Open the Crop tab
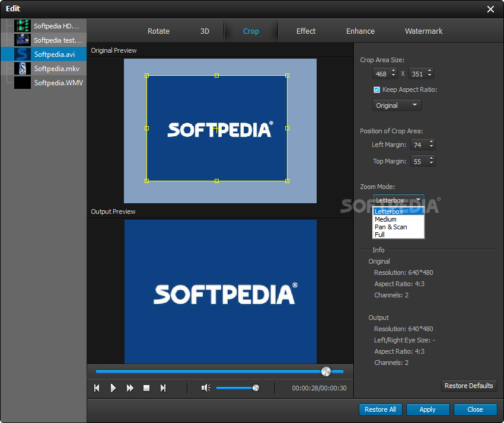This screenshot has width=504, height=423. click(251, 31)
